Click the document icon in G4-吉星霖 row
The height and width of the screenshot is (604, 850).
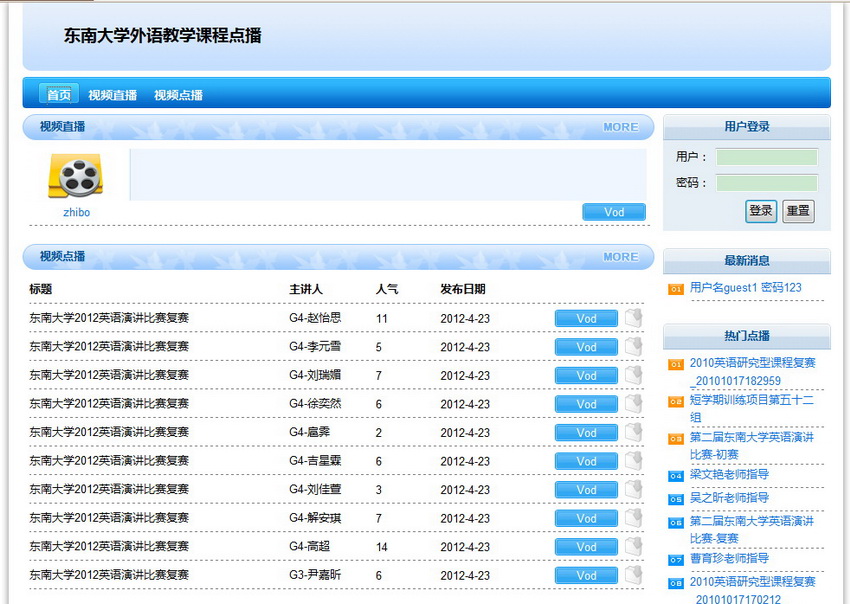[634, 461]
